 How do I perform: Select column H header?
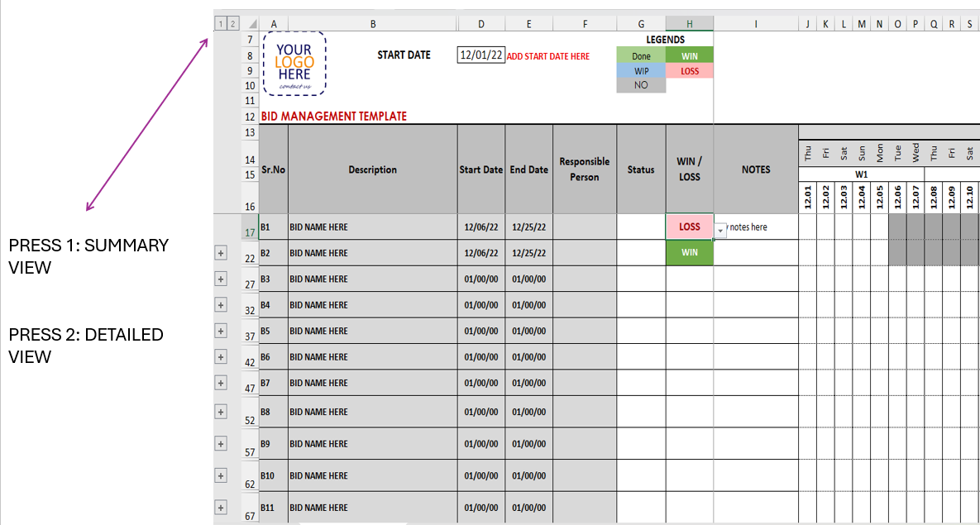[x=689, y=23]
